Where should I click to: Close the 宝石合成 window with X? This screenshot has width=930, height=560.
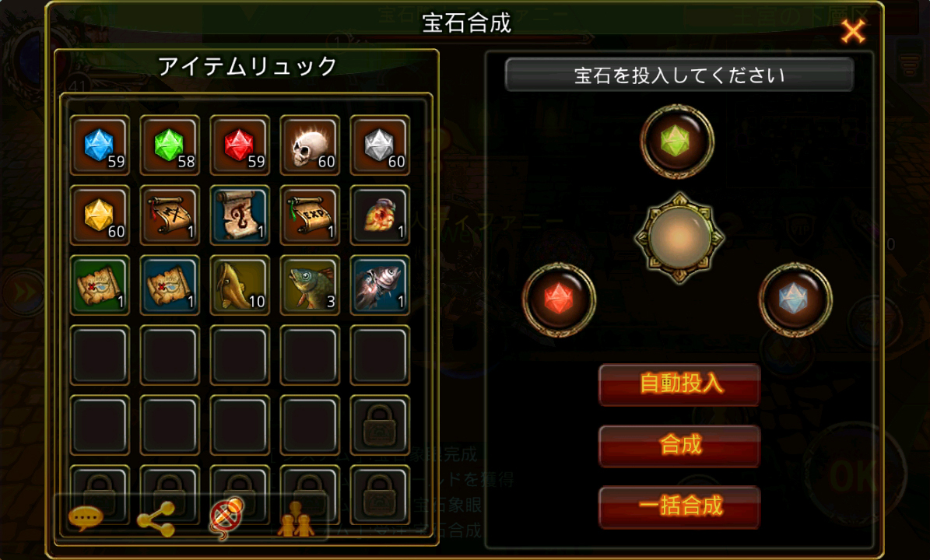point(853,31)
